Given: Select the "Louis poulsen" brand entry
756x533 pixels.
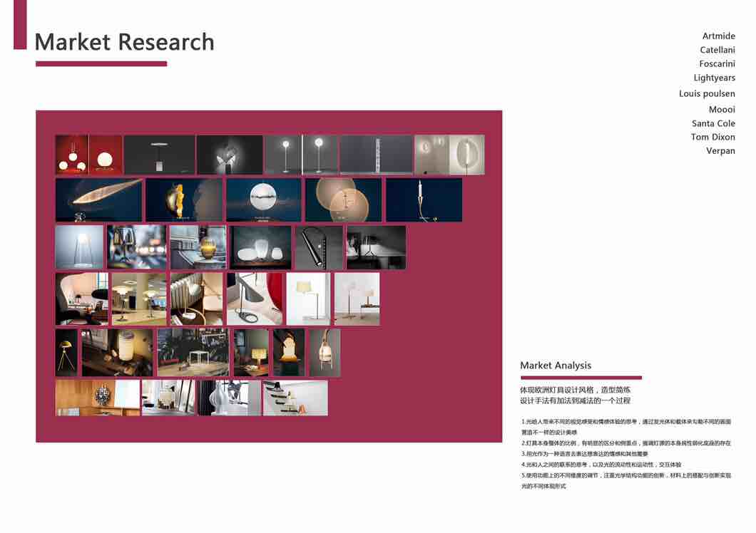Looking at the screenshot, I should [707, 93].
